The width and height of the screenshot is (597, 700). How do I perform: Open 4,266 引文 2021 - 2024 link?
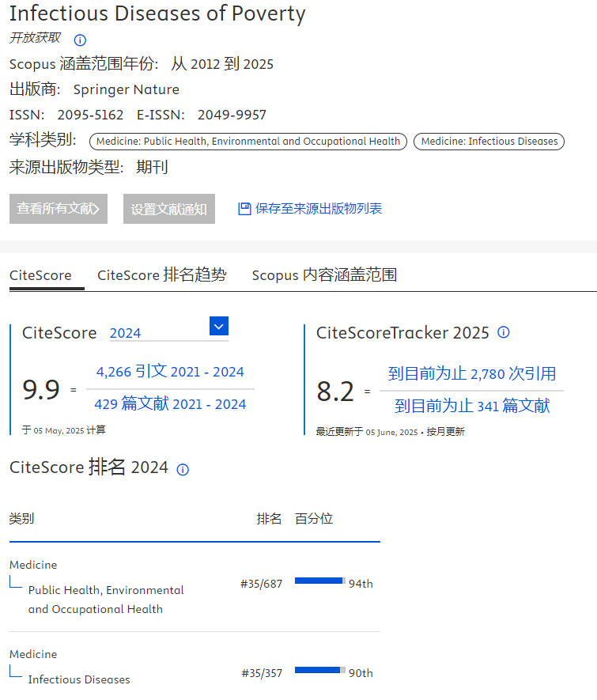[170, 372]
